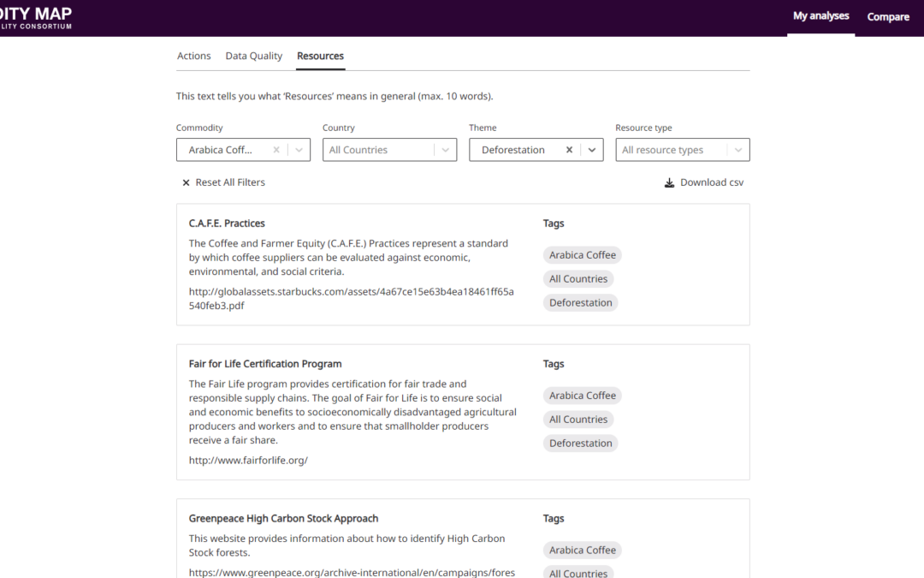The width and height of the screenshot is (924, 578).
Task: Click Deforestation tag in Fair for Life card
Action: [580, 443]
